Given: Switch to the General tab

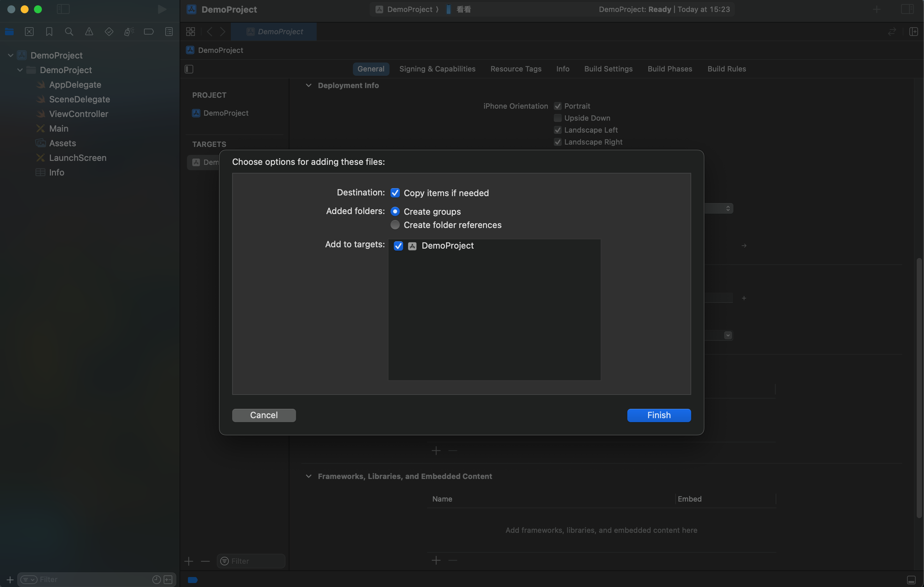Looking at the screenshot, I should [371, 69].
